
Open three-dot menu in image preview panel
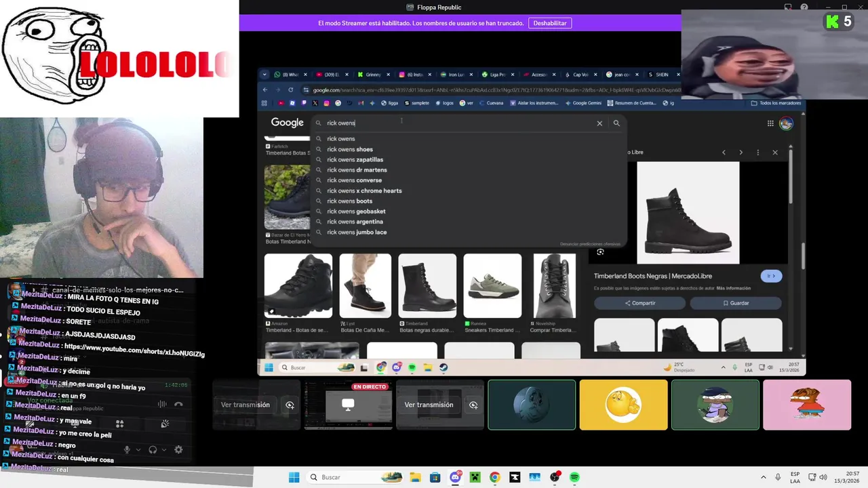pyautogui.click(x=758, y=152)
